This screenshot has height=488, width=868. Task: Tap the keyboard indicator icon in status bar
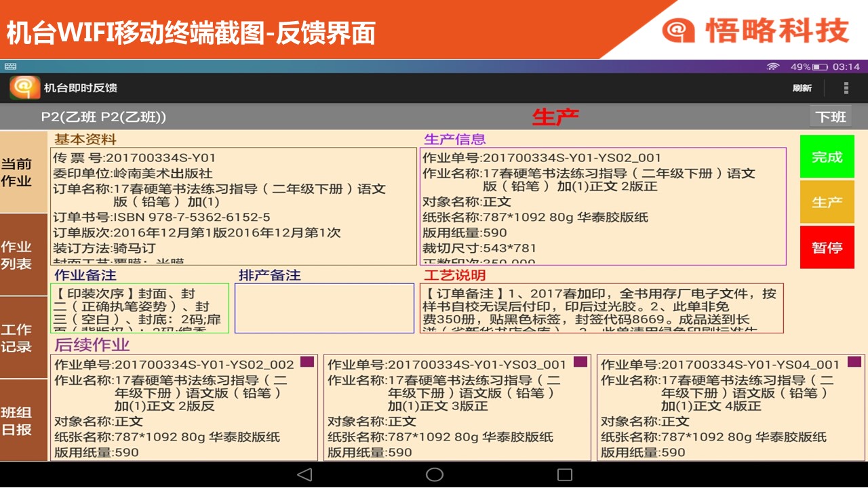point(10,66)
